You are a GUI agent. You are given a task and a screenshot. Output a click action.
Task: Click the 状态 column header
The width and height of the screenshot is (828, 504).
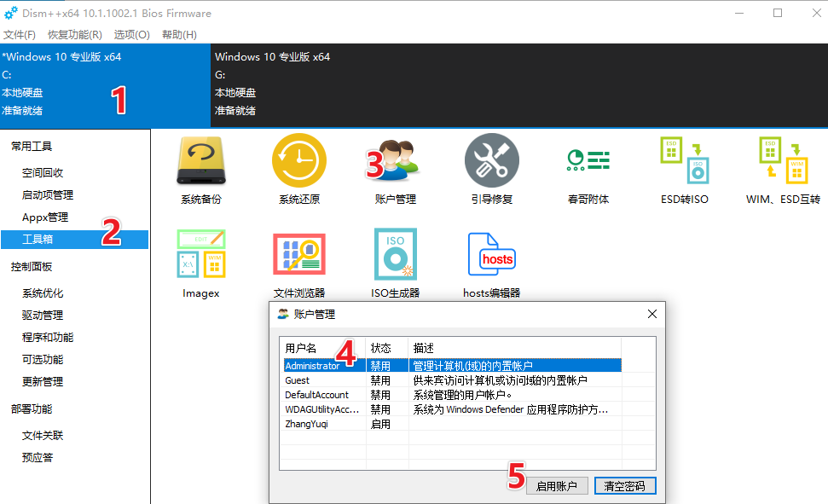tap(387, 348)
